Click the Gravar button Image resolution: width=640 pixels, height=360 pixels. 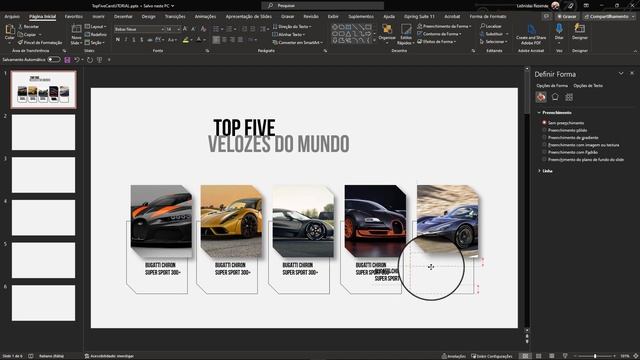(x=567, y=16)
